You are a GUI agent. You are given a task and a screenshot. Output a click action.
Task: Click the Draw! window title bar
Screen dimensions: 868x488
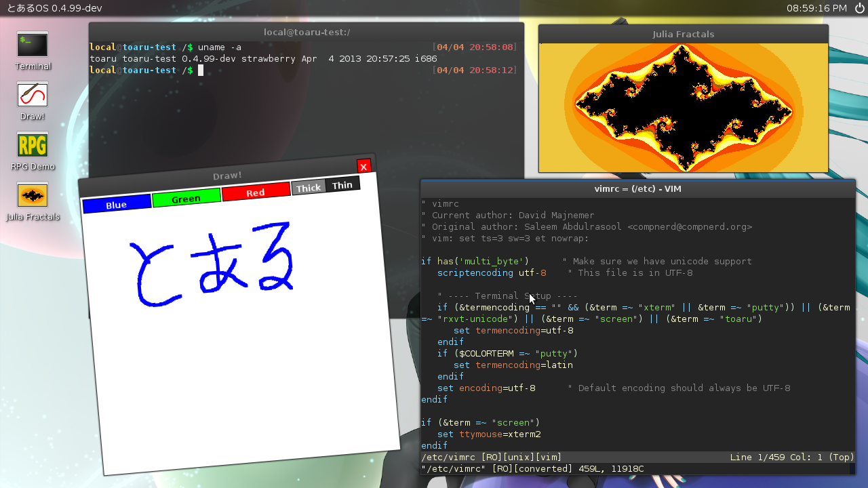coord(227,176)
